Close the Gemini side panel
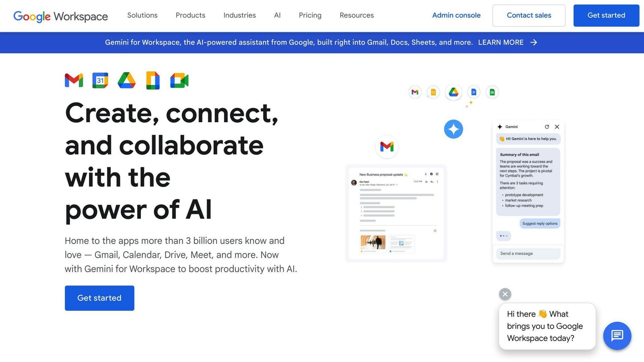This screenshot has height=362, width=644. (557, 127)
